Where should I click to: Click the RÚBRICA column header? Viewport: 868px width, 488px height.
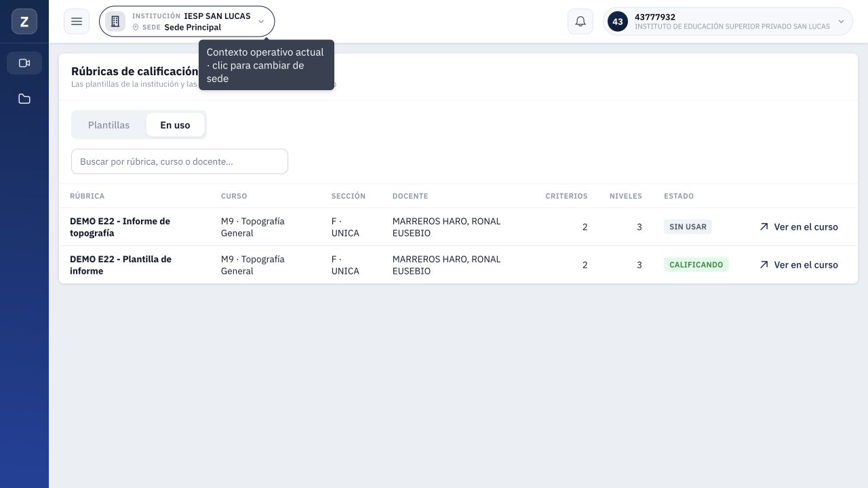(x=87, y=196)
